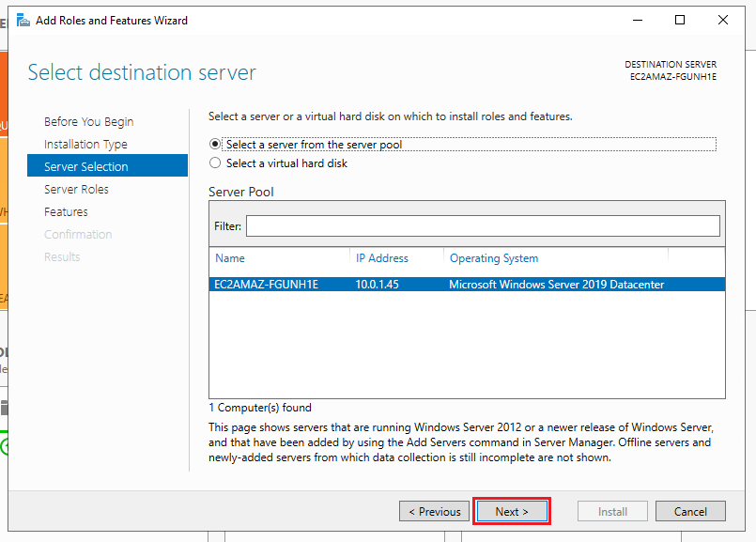Click the "1 Computer(s) found" text

point(260,408)
